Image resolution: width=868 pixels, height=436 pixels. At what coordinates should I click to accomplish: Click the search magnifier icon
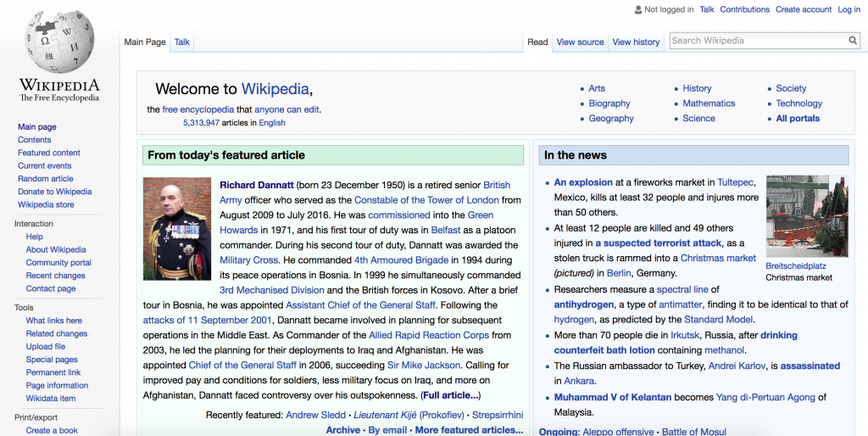pos(853,41)
